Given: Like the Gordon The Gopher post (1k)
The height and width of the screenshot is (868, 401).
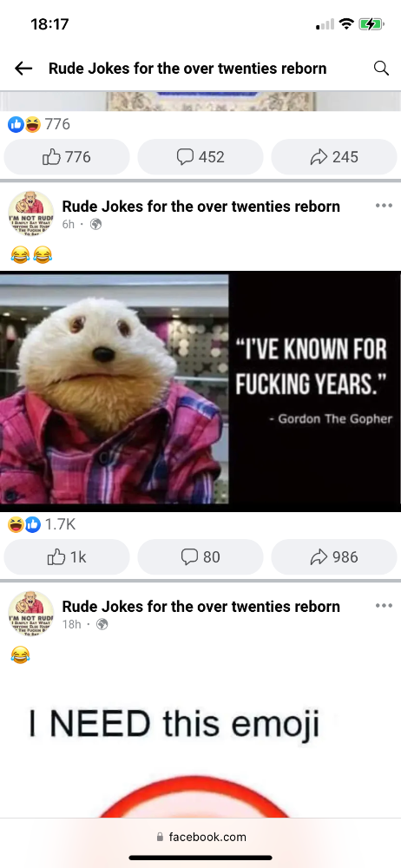Looking at the screenshot, I should point(67,557).
